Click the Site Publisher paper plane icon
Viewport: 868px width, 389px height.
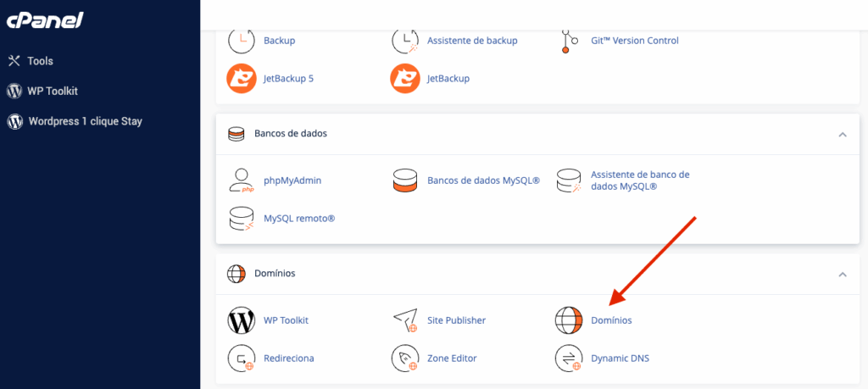[x=405, y=320]
